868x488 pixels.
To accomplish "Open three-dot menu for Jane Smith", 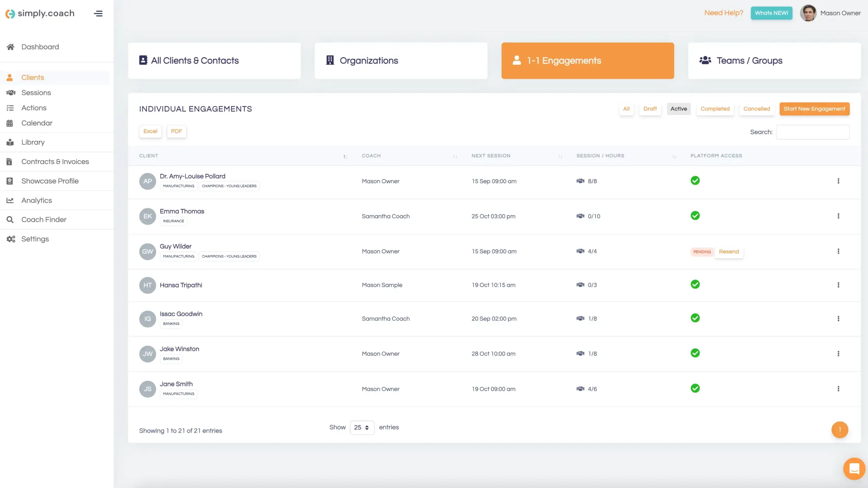I will tap(838, 389).
